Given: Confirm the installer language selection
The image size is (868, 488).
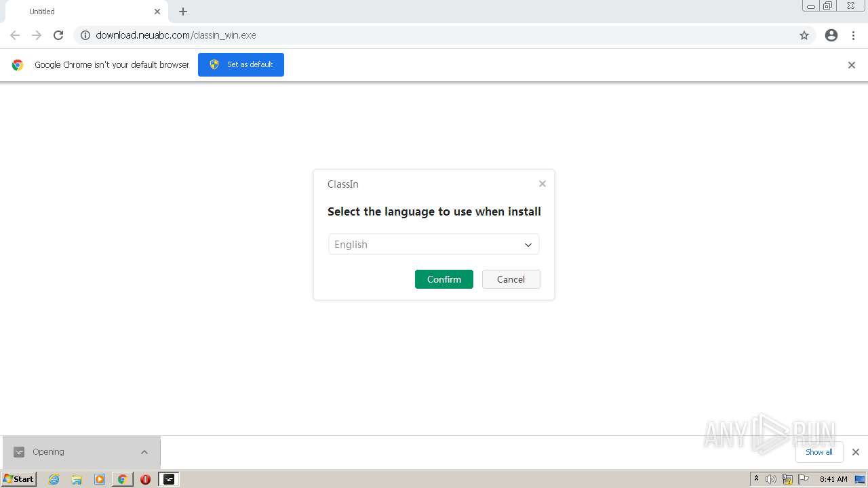Looking at the screenshot, I should pyautogui.click(x=443, y=279).
